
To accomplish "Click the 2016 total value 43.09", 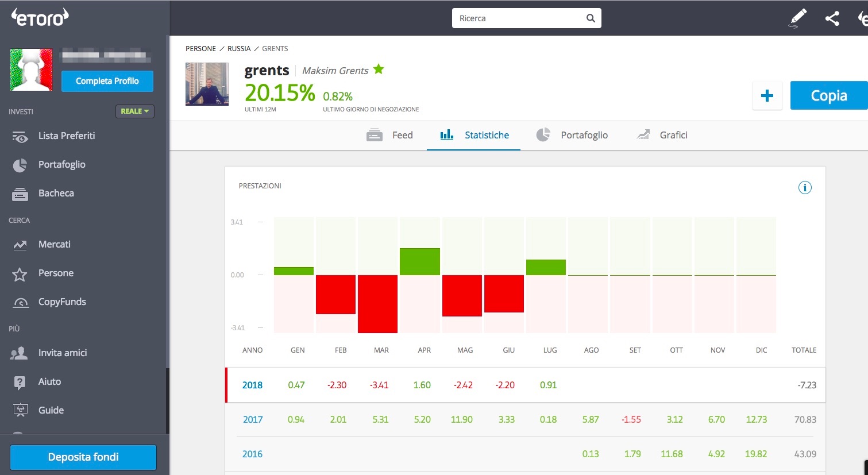I will coord(805,454).
